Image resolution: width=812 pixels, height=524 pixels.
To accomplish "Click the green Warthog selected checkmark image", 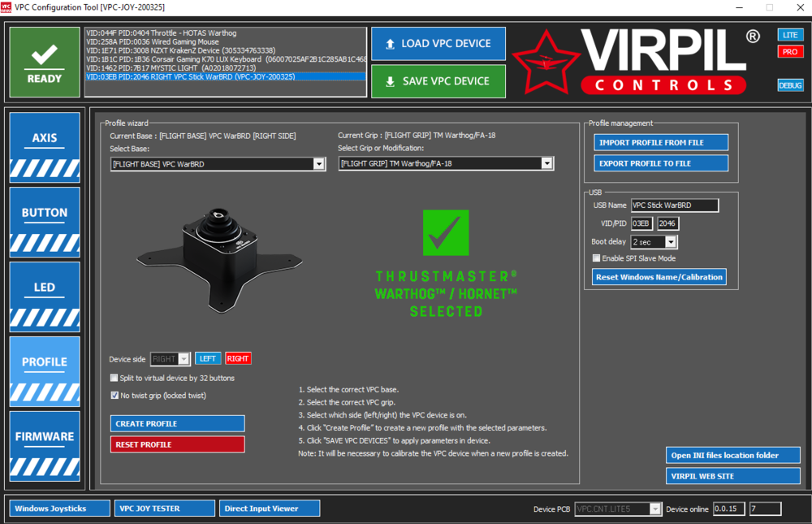I will pyautogui.click(x=446, y=232).
